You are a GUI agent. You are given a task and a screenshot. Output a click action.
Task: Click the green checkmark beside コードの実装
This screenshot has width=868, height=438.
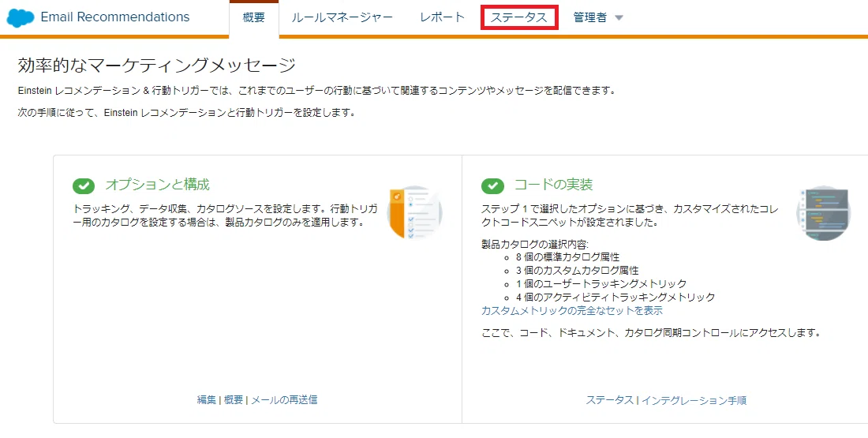coord(492,186)
